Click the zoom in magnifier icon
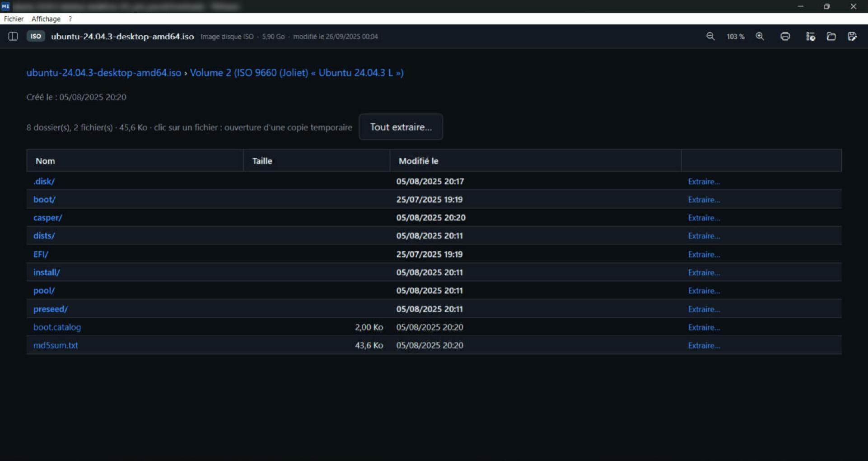The image size is (868, 461). [760, 37]
